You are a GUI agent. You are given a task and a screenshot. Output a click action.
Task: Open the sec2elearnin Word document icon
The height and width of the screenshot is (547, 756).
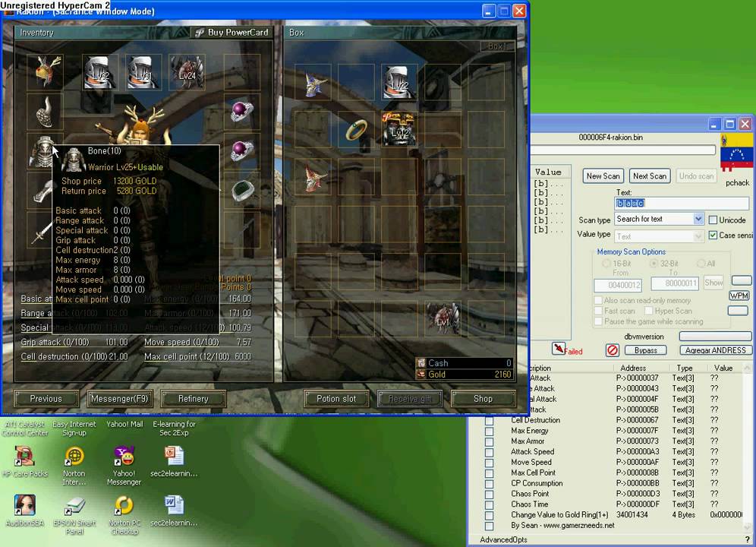[174, 511]
